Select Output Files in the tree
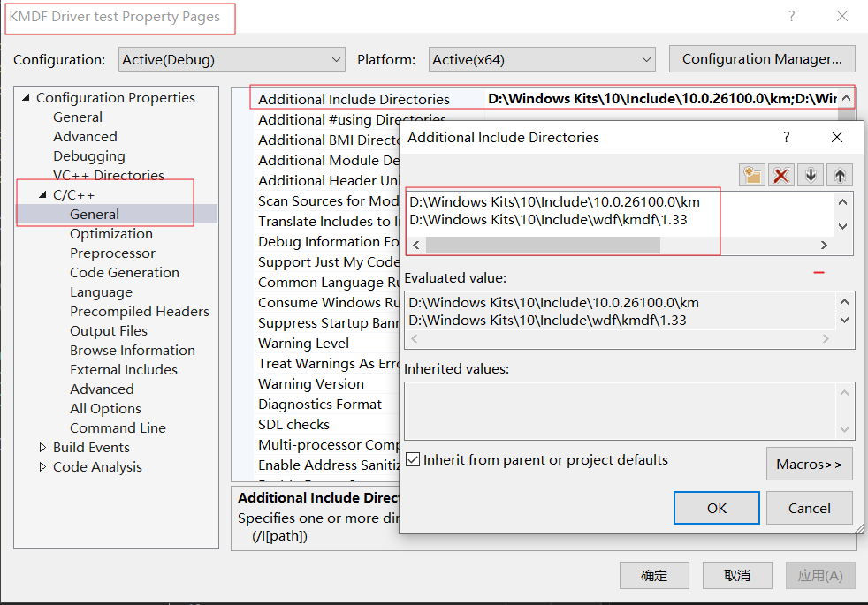Viewport: 868px width, 605px height. click(109, 330)
